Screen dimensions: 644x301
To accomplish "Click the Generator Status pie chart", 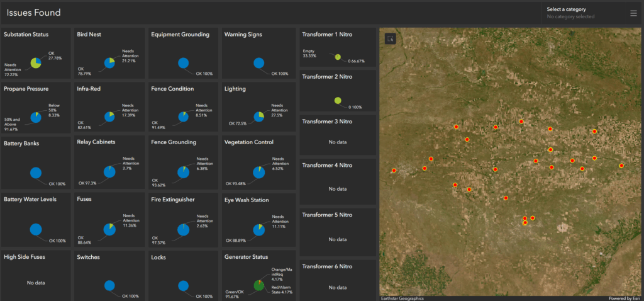I will 258,285.
